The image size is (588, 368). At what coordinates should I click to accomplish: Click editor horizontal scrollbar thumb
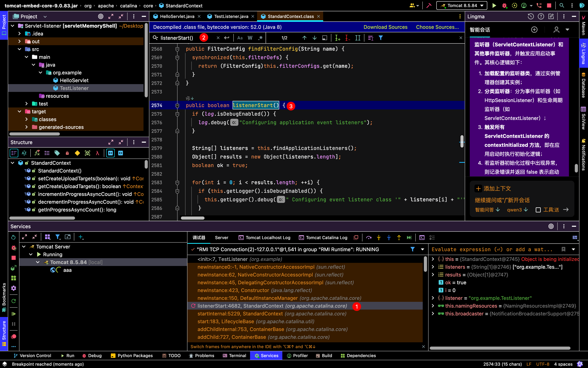click(193, 218)
